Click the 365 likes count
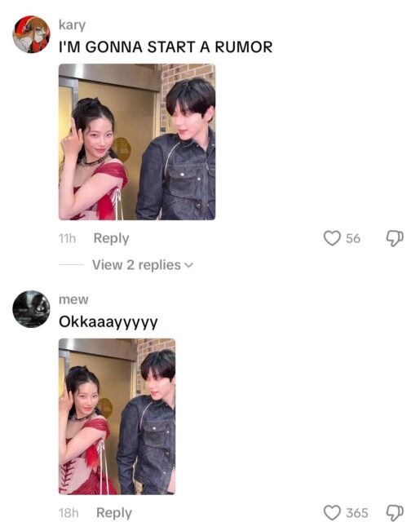420x522 pixels. 357,513
